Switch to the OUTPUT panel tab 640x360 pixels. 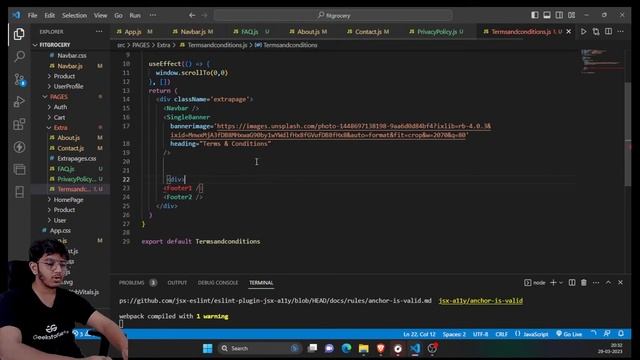(177, 282)
